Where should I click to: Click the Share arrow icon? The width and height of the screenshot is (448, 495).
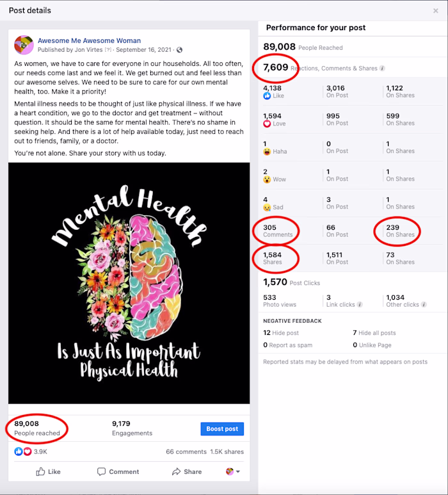coord(176,472)
